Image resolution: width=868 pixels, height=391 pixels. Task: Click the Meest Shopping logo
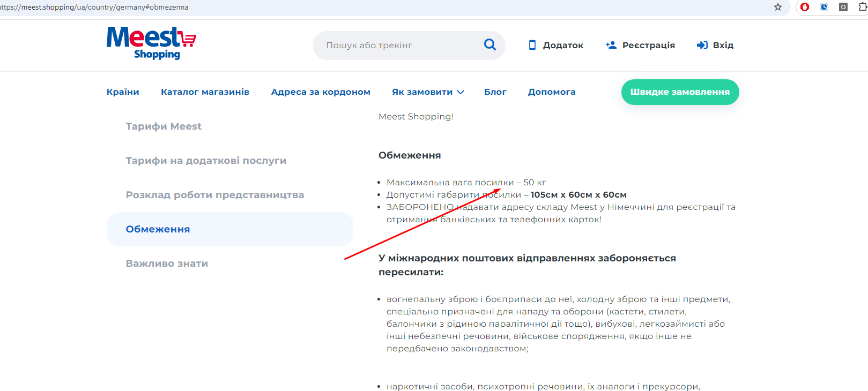tap(151, 43)
